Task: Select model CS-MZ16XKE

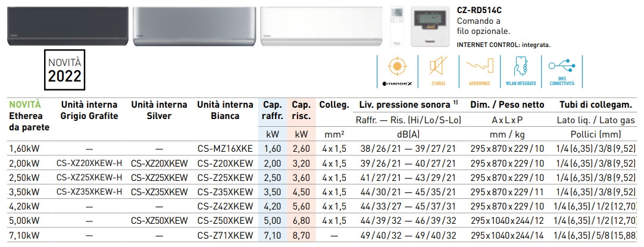Action: [x=225, y=149]
